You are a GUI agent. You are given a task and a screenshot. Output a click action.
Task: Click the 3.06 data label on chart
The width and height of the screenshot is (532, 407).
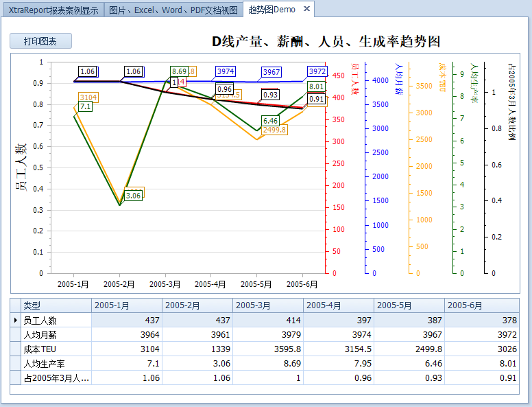[x=133, y=196]
